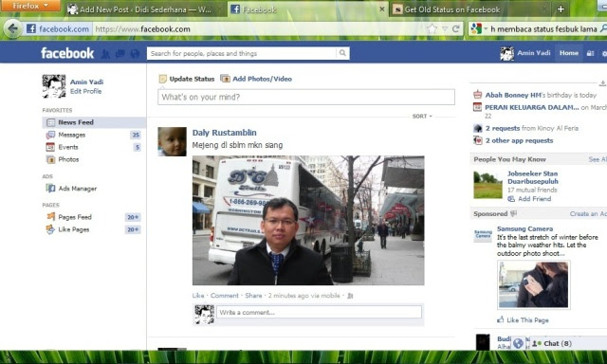Open Like Pages in sidebar
This screenshot has width=607, height=364.
[74, 229]
